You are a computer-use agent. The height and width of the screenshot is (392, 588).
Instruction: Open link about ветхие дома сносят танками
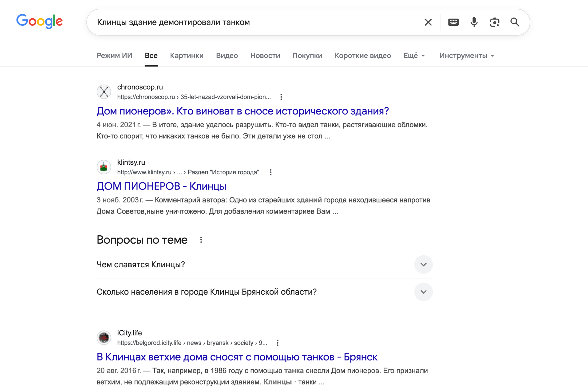(x=237, y=357)
